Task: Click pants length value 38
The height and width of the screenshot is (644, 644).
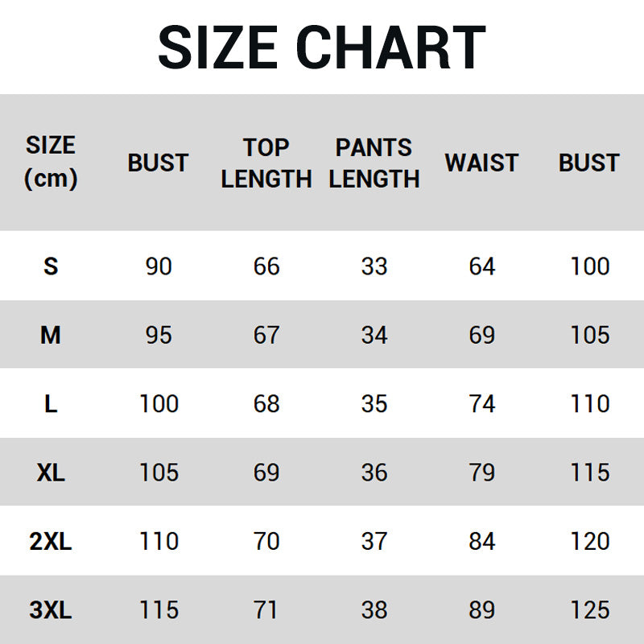Action: (x=374, y=610)
